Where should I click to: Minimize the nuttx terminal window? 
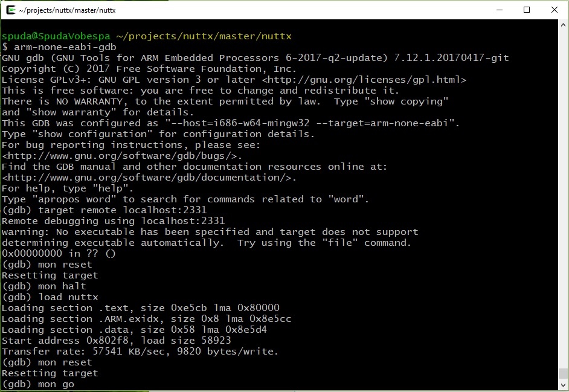click(500, 10)
